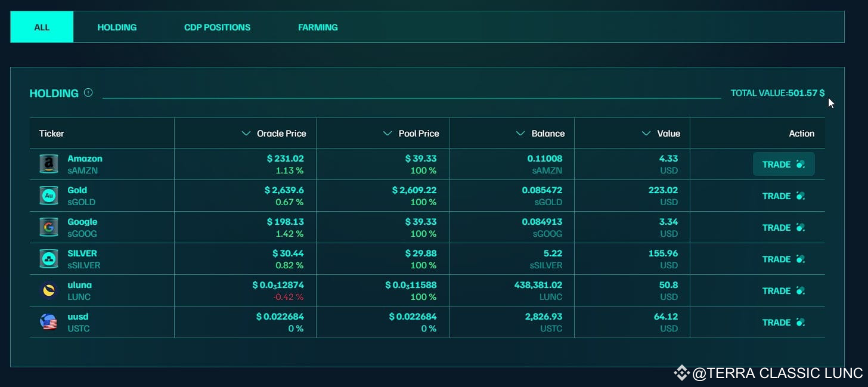Sort by Oracle Price chevron

[x=246, y=134]
